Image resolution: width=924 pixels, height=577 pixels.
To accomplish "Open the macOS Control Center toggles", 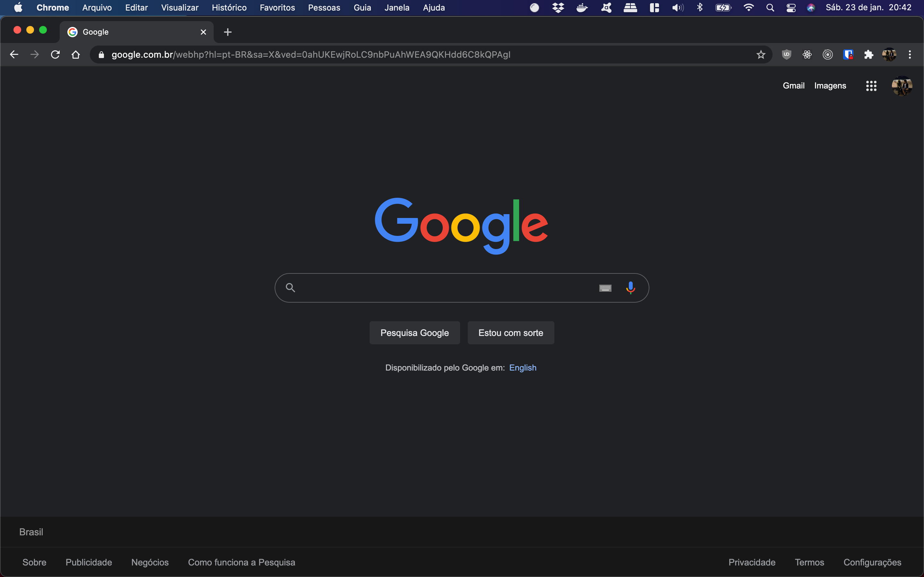I will 791,8.
